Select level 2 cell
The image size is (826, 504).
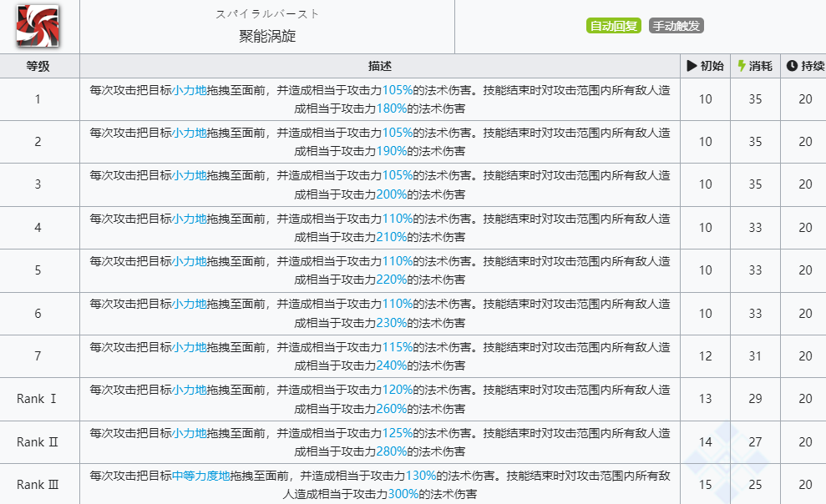(x=39, y=142)
